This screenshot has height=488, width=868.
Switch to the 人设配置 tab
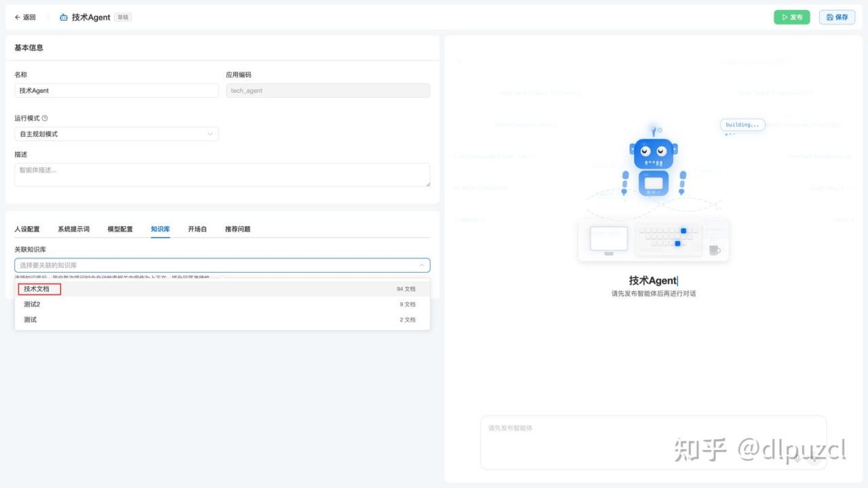coord(27,229)
